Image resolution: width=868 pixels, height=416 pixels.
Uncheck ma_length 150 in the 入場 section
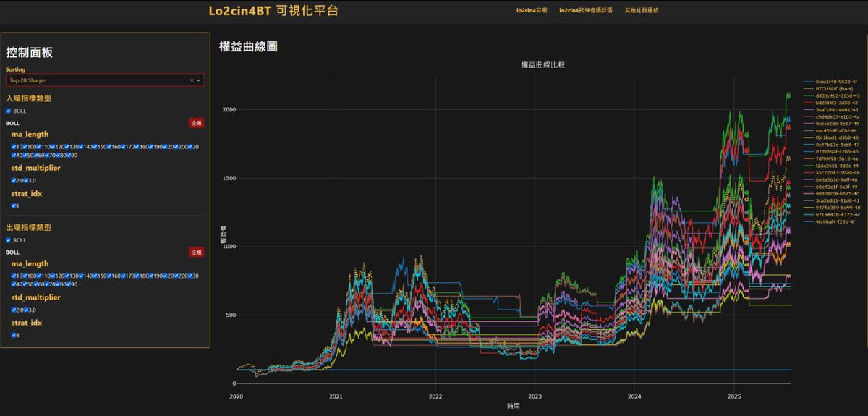pyautogui.click(x=95, y=147)
